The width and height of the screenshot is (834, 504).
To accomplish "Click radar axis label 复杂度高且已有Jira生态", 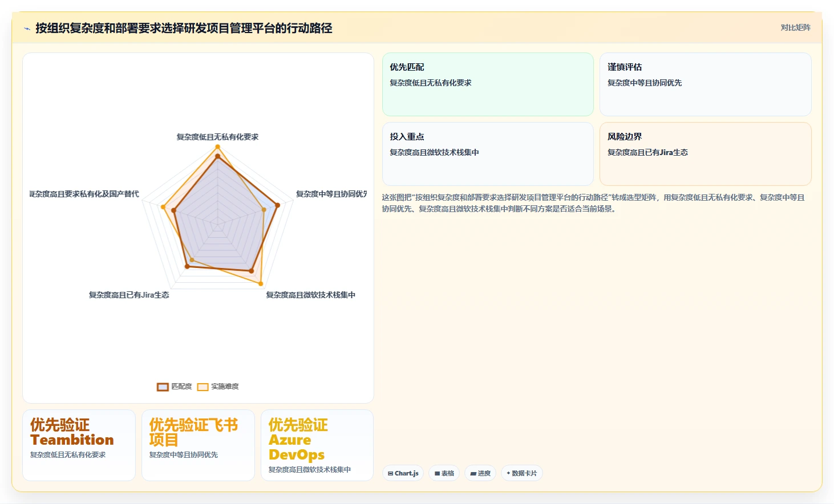I will click(x=129, y=295).
